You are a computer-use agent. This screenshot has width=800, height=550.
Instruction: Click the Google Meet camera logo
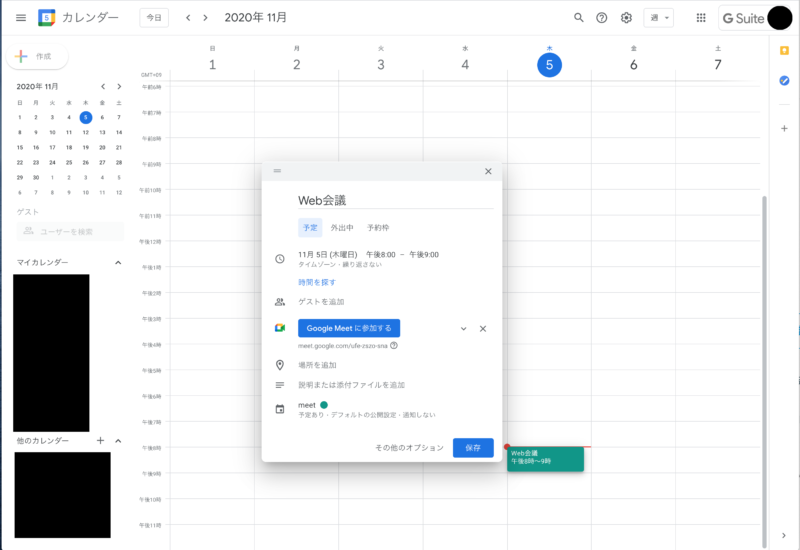pyautogui.click(x=280, y=328)
